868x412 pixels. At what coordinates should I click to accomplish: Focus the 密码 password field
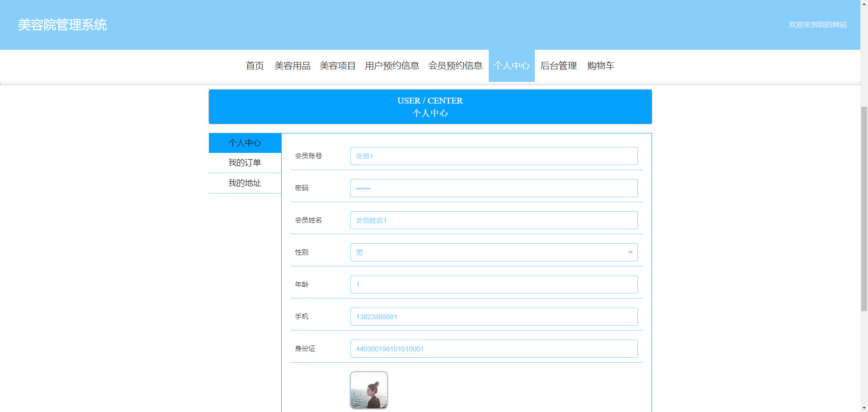(494, 188)
